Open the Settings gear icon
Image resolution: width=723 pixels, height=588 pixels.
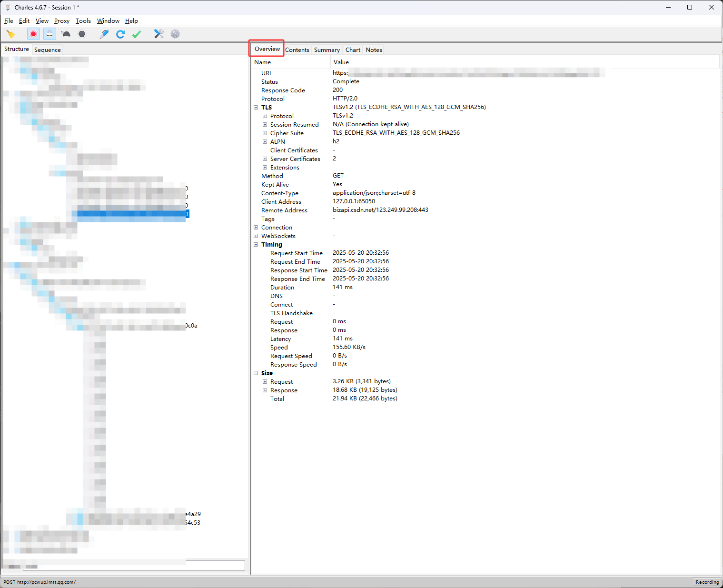[175, 34]
